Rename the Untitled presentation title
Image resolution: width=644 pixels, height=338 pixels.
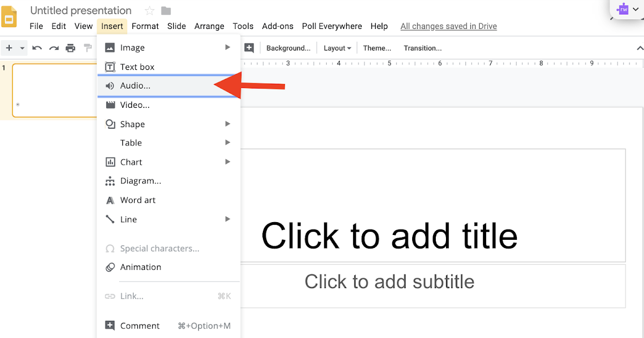80,10
